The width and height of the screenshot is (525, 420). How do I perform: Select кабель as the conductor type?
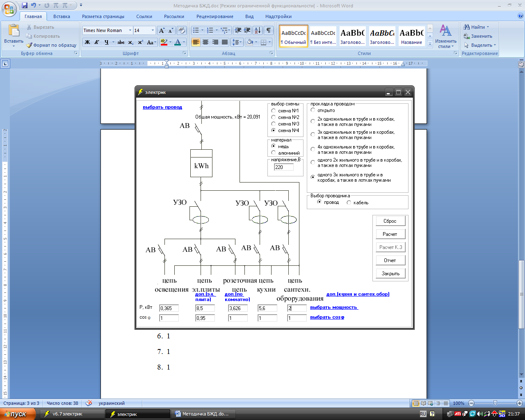pyautogui.click(x=349, y=203)
